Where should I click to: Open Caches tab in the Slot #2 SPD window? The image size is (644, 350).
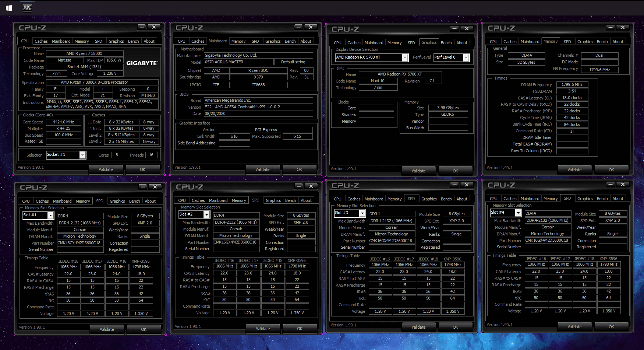pyautogui.click(x=198, y=200)
